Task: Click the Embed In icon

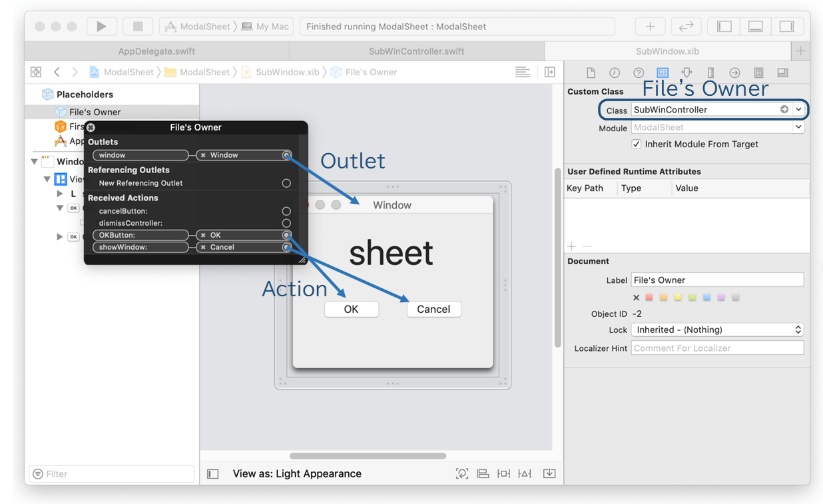Action: (x=549, y=474)
